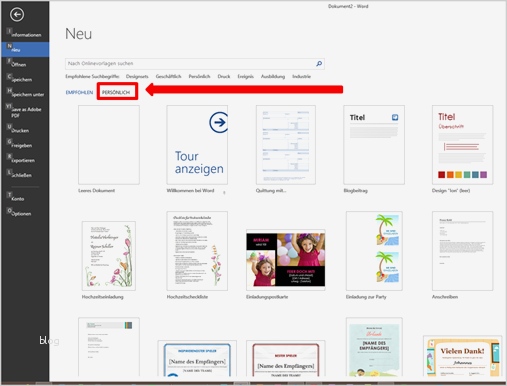Select the Design Ion template
Image resolution: width=507 pixels, height=386 pixels.
(x=462, y=145)
